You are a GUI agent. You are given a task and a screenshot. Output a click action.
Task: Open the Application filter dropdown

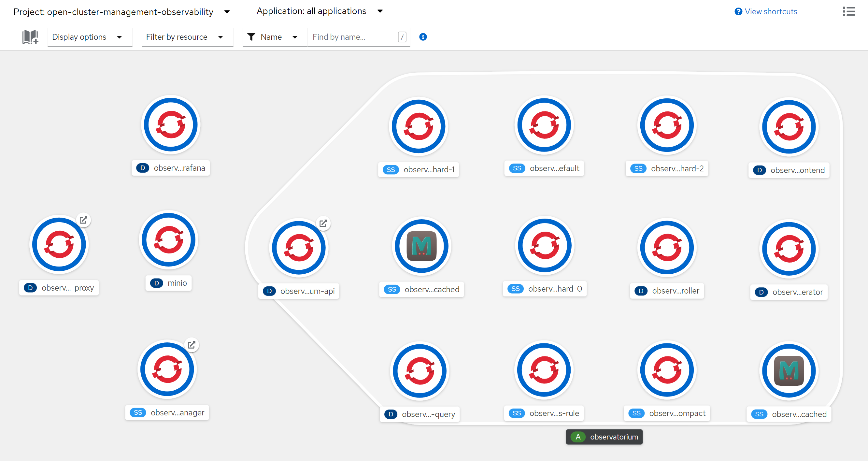[x=319, y=11]
